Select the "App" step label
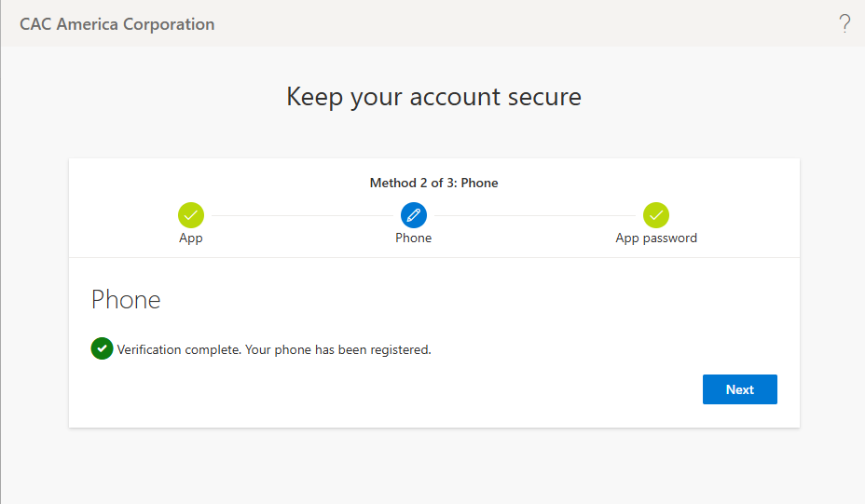The image size is (865, 504). coord(191,238)
